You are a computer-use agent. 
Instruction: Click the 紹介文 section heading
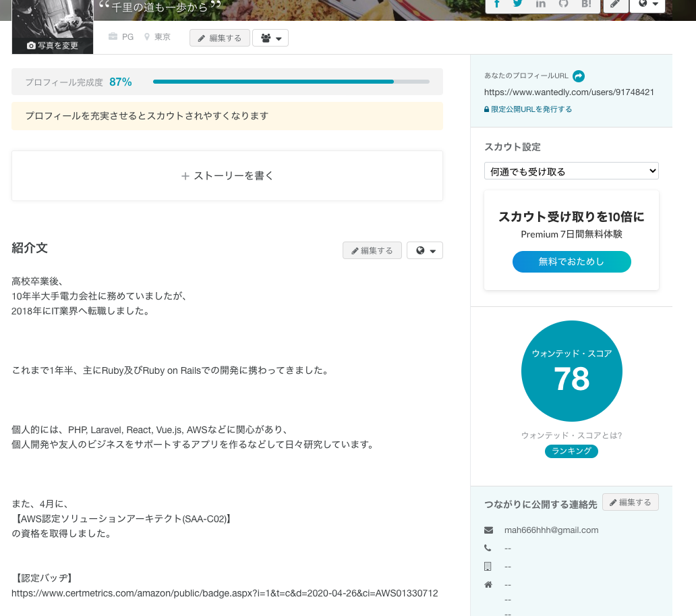pos(29,248)
